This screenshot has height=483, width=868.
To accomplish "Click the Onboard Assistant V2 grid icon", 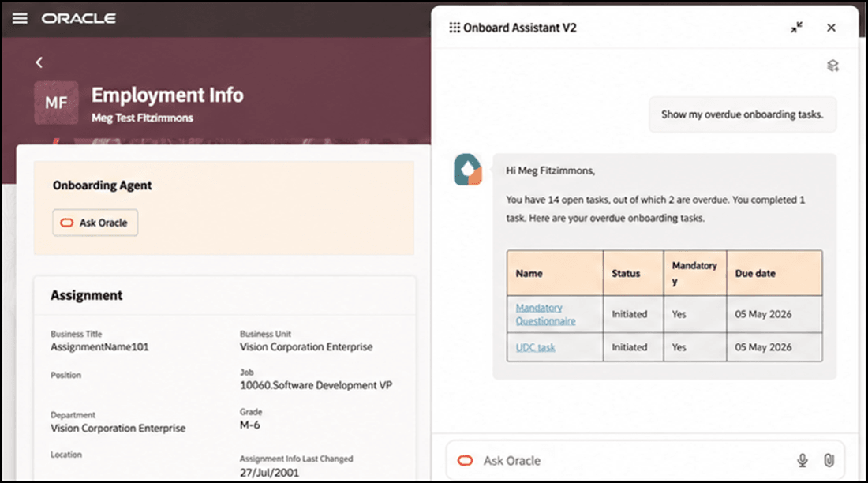I will (x=455, y=28).
